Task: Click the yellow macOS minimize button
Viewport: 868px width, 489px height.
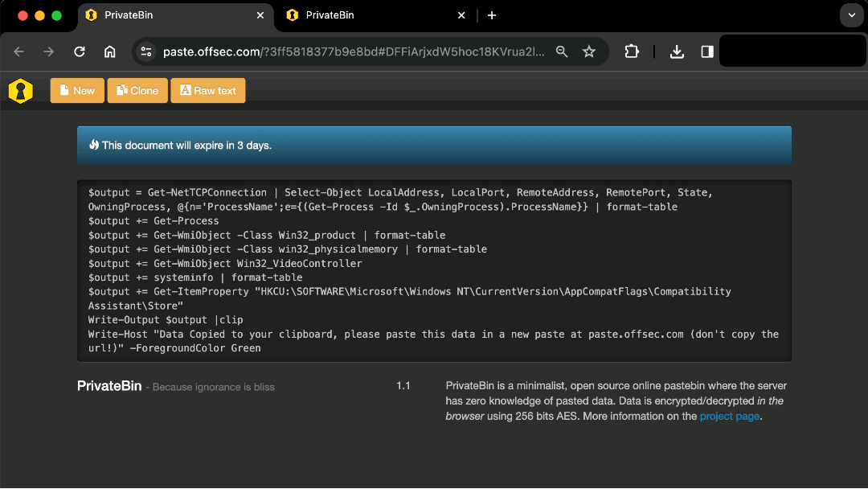Action: coord(40,15)
